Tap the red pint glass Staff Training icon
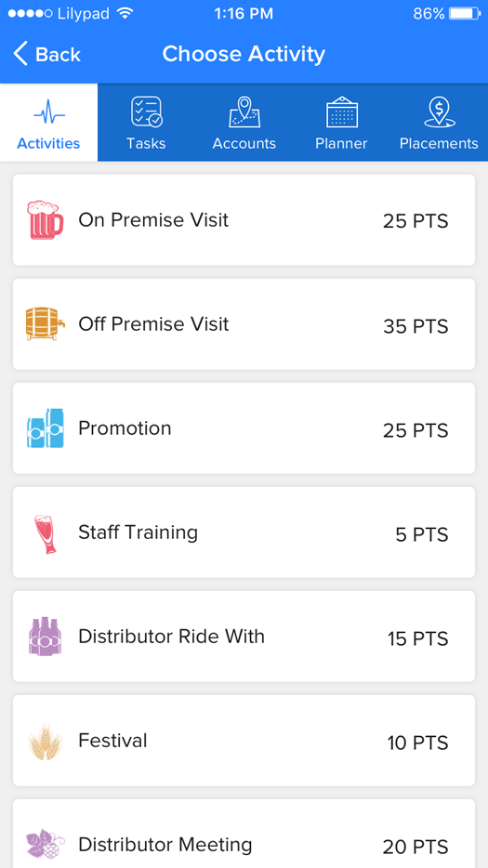The width and height of the screenshot is (488, 868). [46, 533]
